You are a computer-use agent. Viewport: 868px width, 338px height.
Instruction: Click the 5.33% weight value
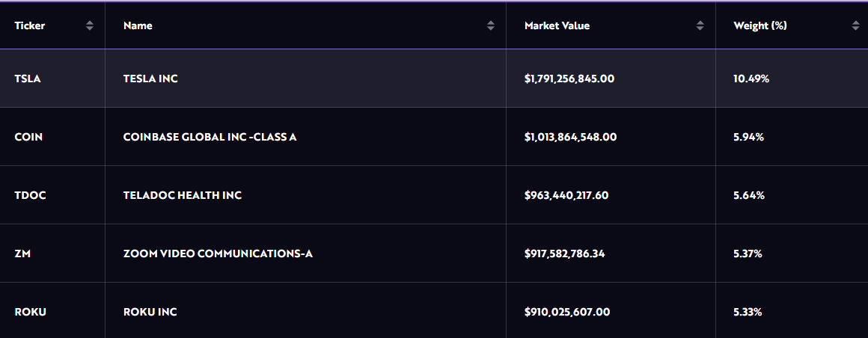748,312
